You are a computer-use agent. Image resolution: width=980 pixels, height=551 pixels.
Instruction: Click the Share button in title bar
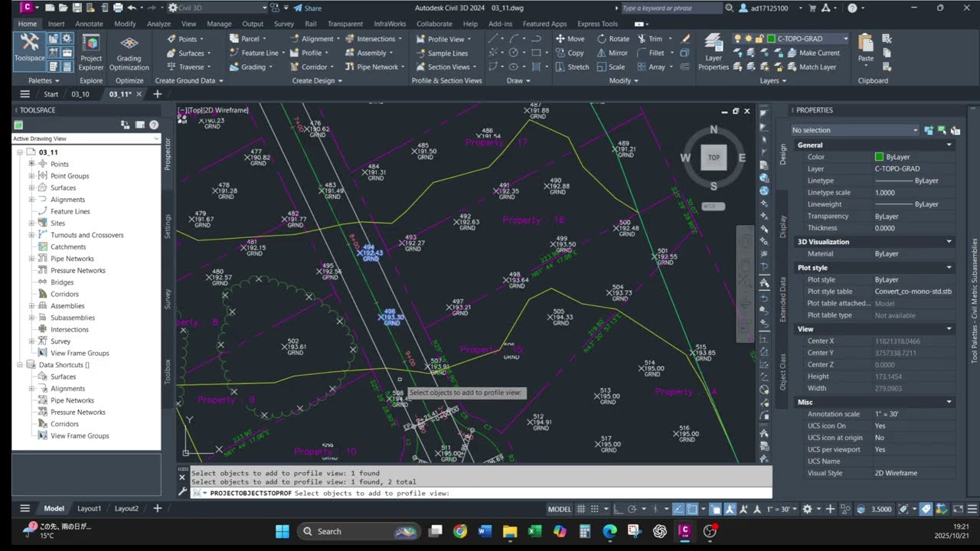(307, 8)
